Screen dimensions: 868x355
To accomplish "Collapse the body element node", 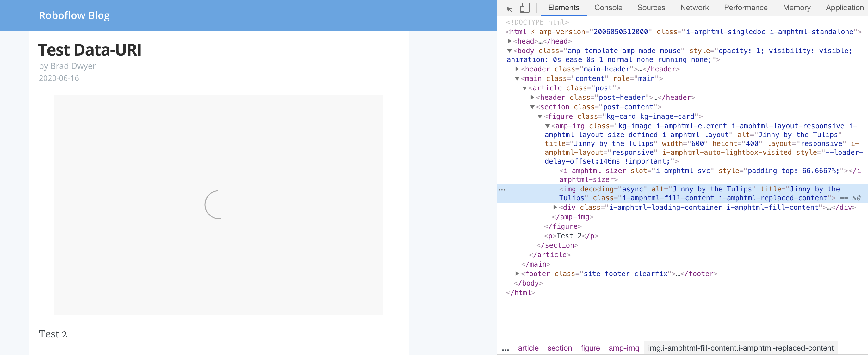I will point(510,51).
